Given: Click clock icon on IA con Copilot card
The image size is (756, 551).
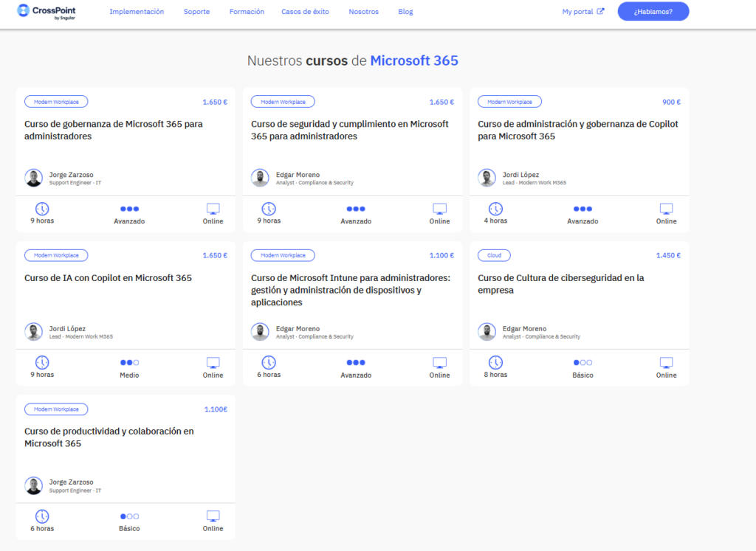Looking at the screenshot, I should pyautogui.click(x=42, y=362).
